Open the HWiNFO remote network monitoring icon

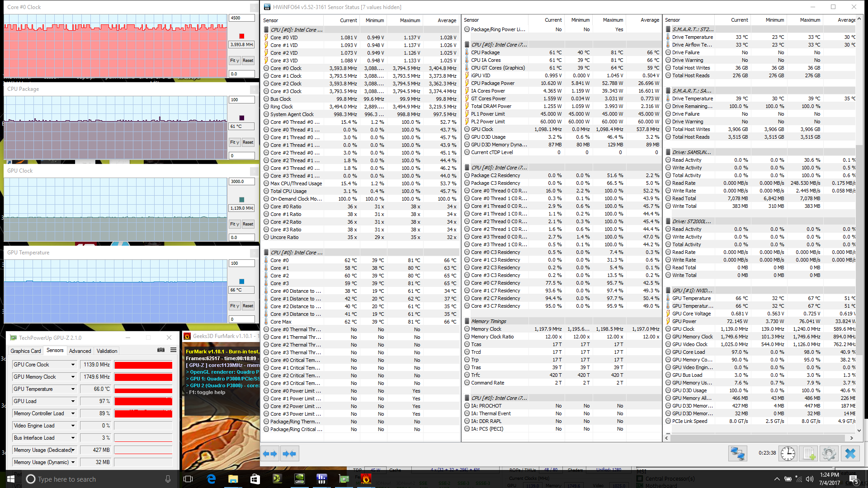(x=737, y=453)
